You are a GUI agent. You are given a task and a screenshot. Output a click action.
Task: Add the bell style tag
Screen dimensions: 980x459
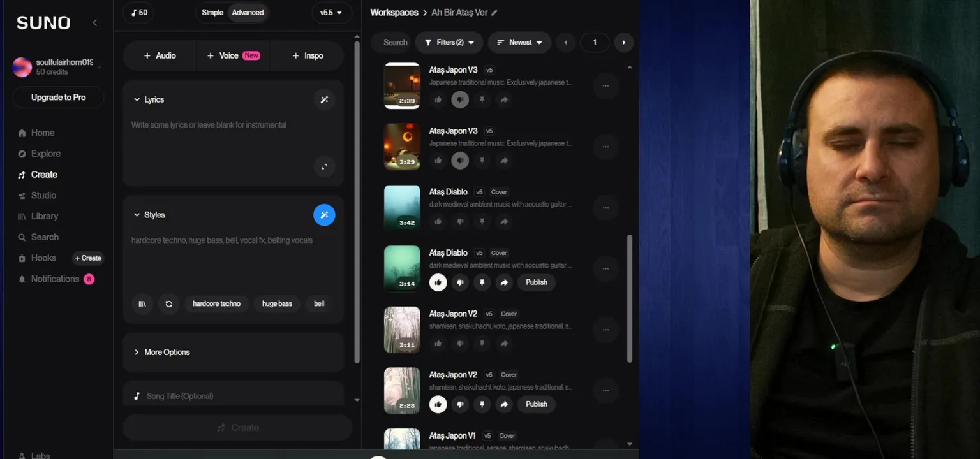[319, 304]
